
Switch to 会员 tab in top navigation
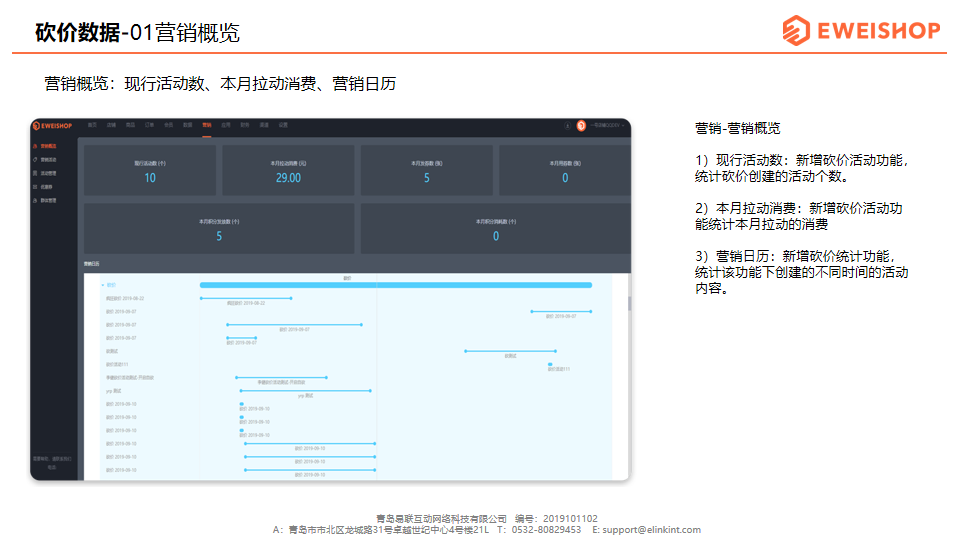[168, 125]
